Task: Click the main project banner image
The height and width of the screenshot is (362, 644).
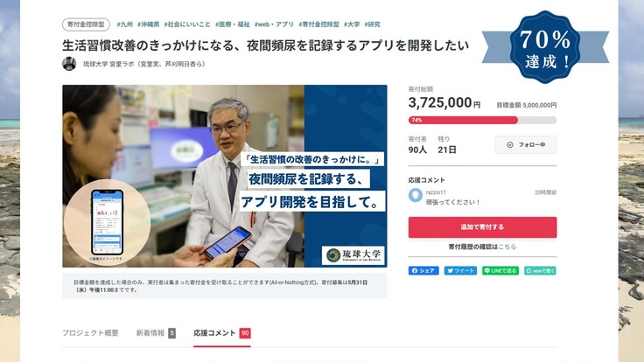Action: tap(225, 176)
